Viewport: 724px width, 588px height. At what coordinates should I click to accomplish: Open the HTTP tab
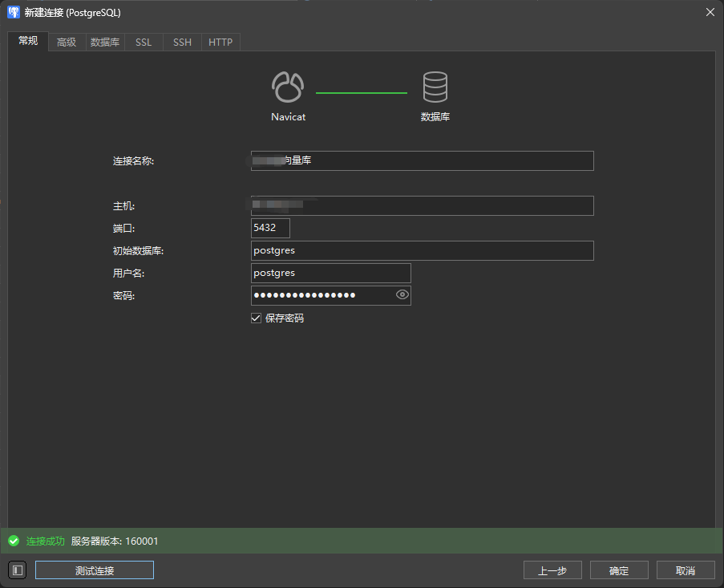(x=220, y=43)
